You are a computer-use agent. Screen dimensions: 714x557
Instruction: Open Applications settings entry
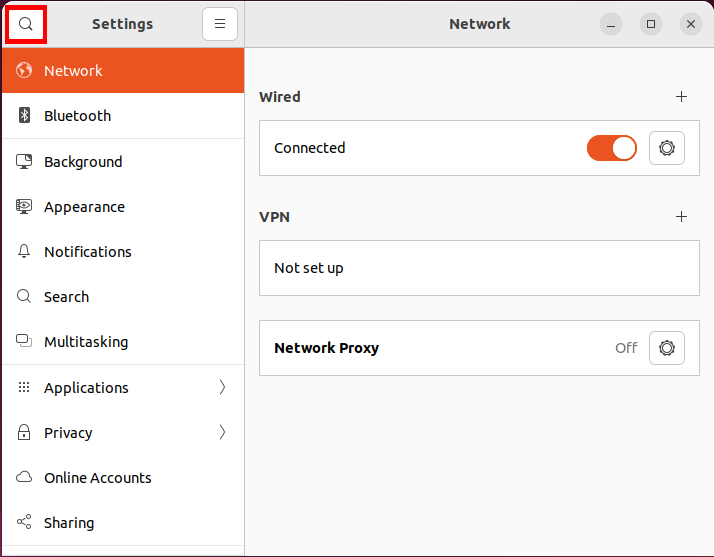(123, 387)
